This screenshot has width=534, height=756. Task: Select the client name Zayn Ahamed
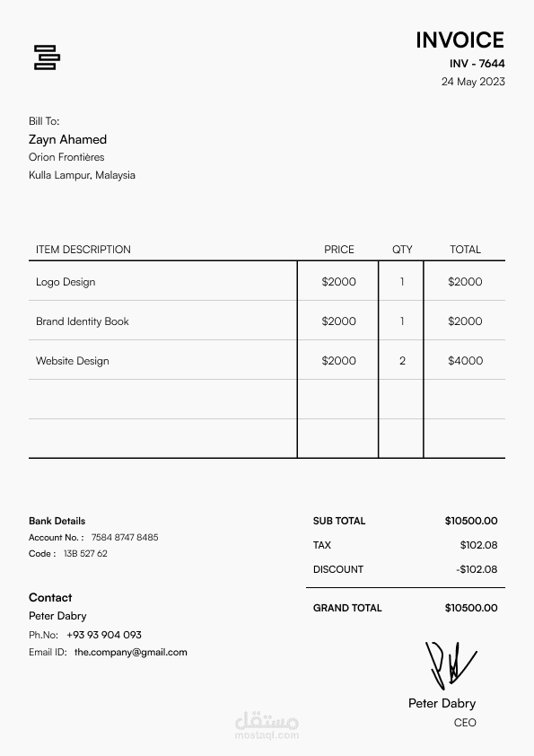coord(67,140)
